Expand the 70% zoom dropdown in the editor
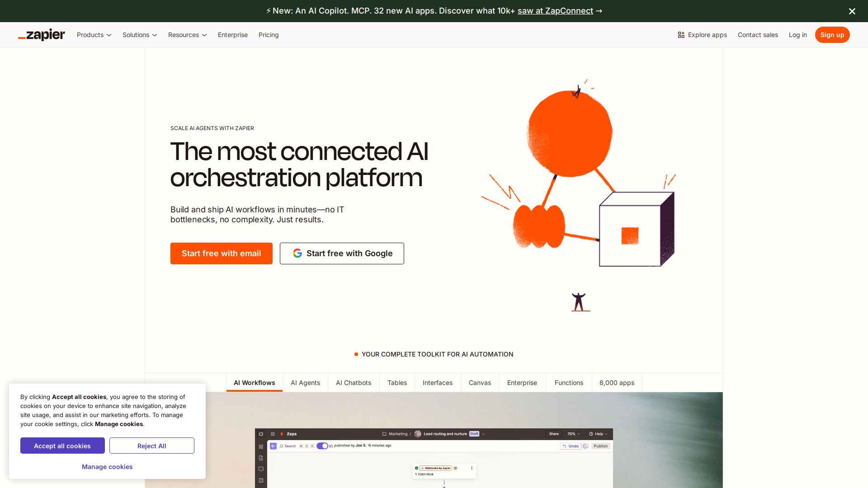 [x=573, y=434]
